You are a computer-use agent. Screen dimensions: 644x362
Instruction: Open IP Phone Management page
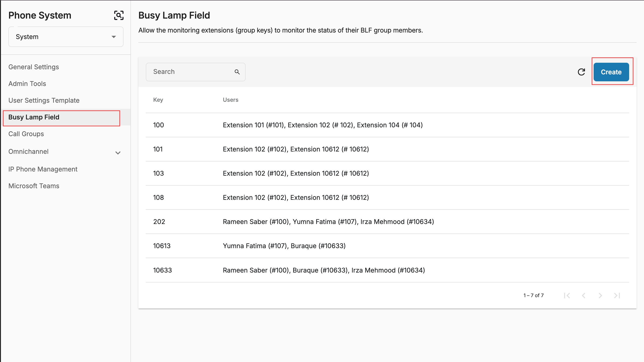pyautogui.click(x=43, y=169)
